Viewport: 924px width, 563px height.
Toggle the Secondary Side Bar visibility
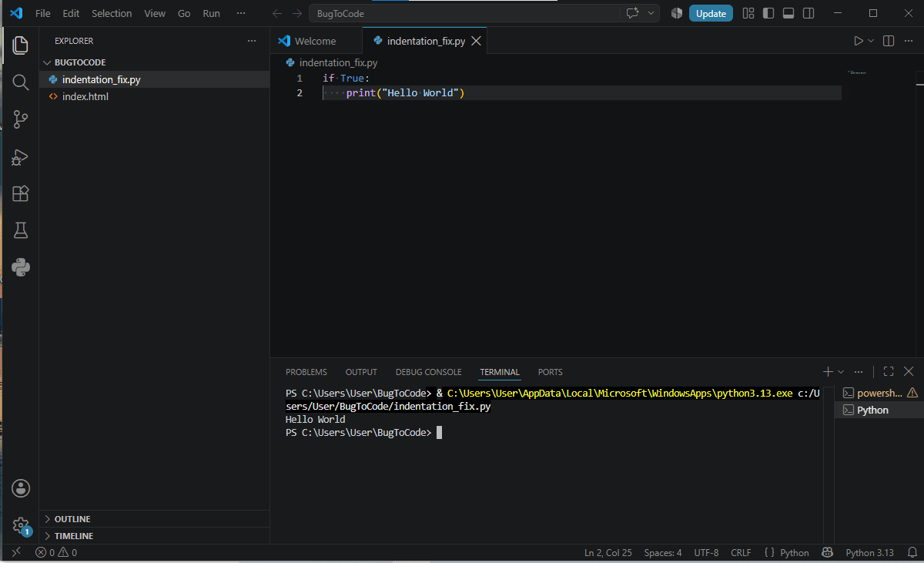coord(808,13)
